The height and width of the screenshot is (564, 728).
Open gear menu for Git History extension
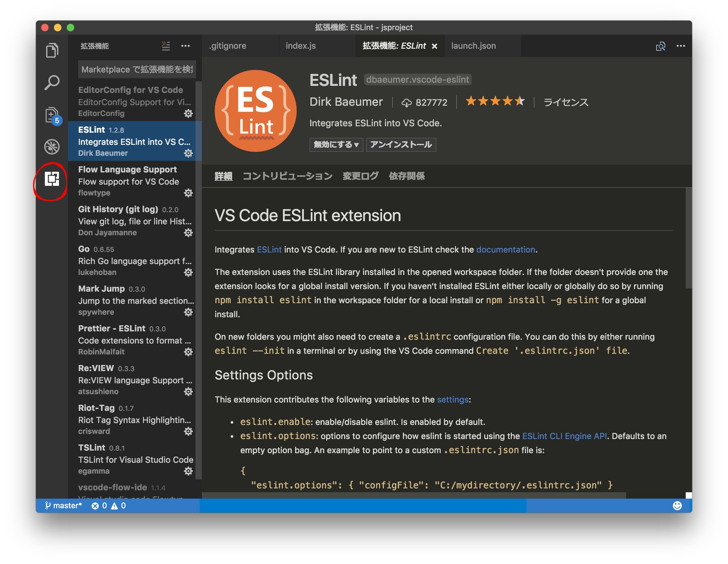(x=188, y=232)
